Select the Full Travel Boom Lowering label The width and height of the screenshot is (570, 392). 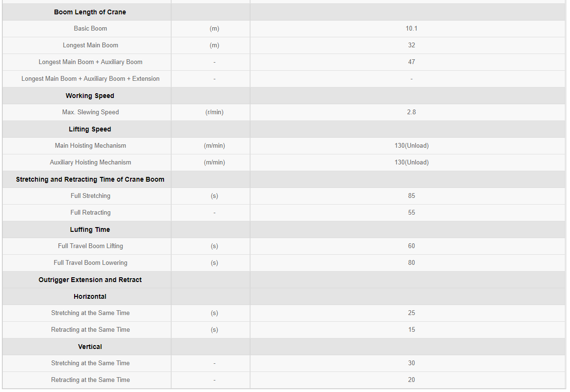click(x=90, y=262)
